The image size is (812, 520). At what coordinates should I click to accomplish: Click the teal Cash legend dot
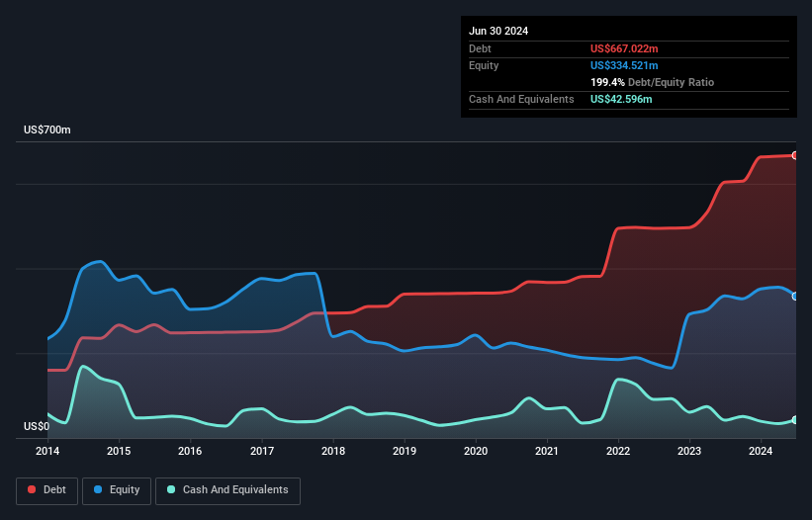click(171, 489)
